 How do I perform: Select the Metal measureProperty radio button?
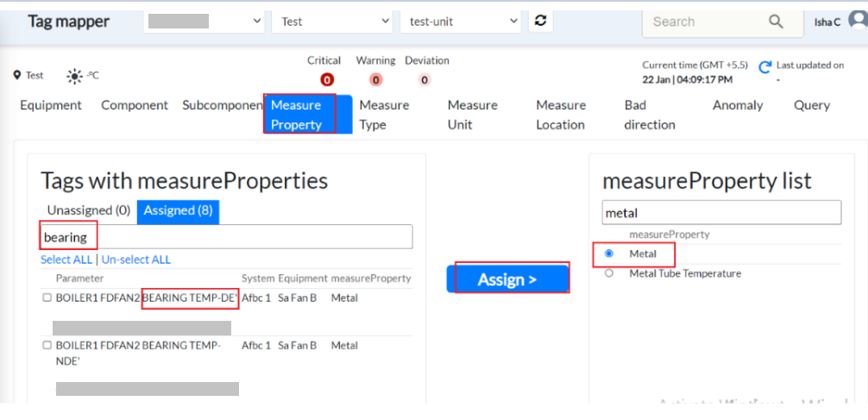tap(610, 254)
